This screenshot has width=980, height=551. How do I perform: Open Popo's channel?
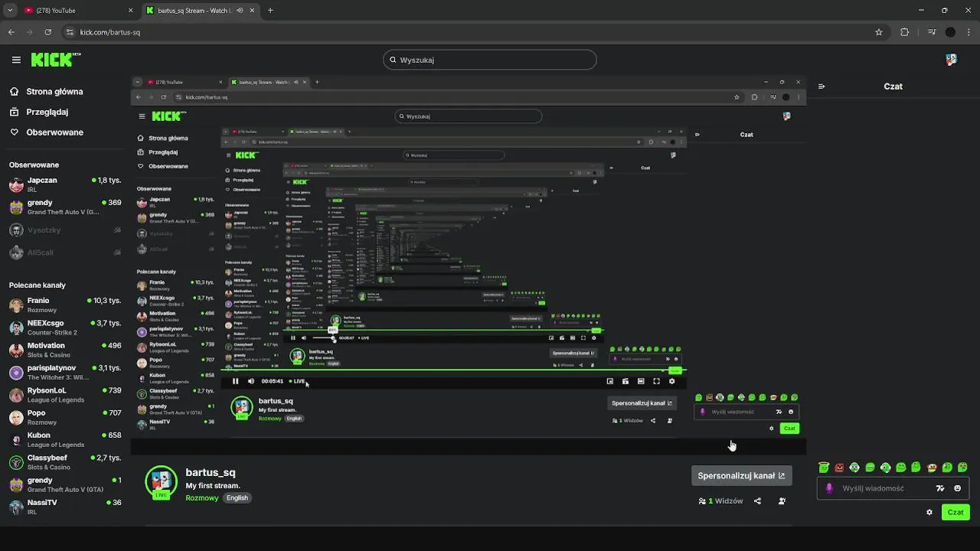[65, 417]
